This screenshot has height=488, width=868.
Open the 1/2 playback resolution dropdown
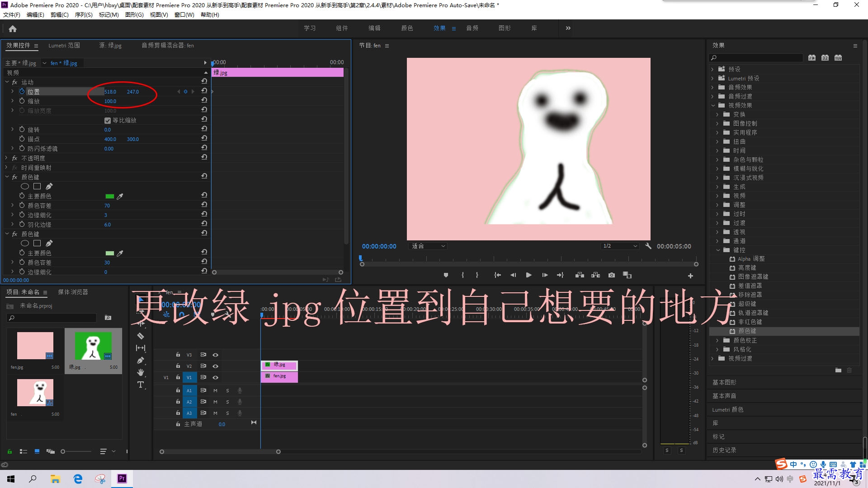point(619,246)
